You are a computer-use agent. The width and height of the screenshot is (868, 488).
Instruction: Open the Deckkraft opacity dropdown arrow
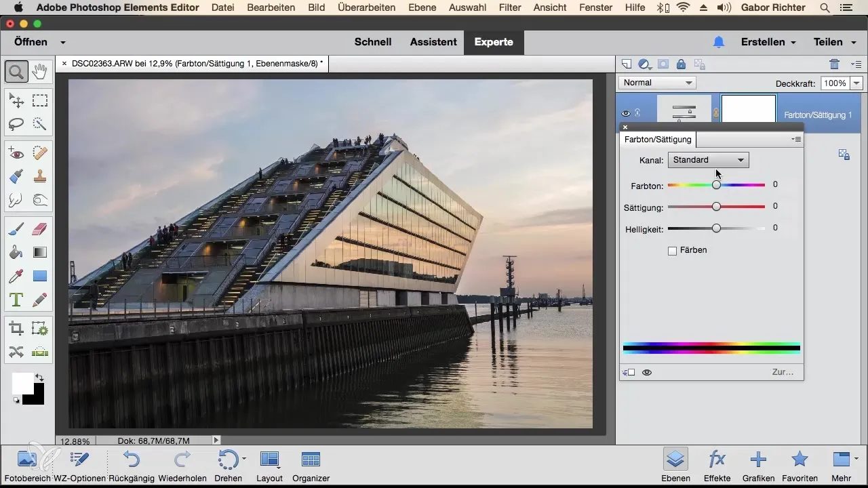pos(856,83)
